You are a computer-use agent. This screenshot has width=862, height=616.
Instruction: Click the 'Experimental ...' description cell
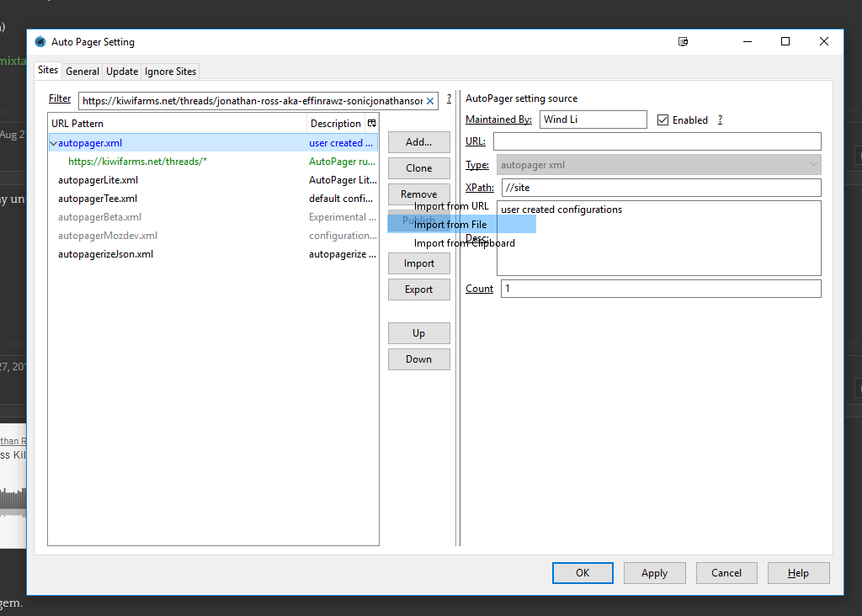[x=342, y=217]
